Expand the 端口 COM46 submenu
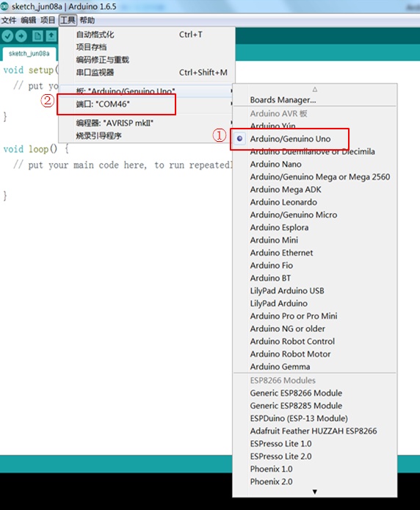 [147, 104]
